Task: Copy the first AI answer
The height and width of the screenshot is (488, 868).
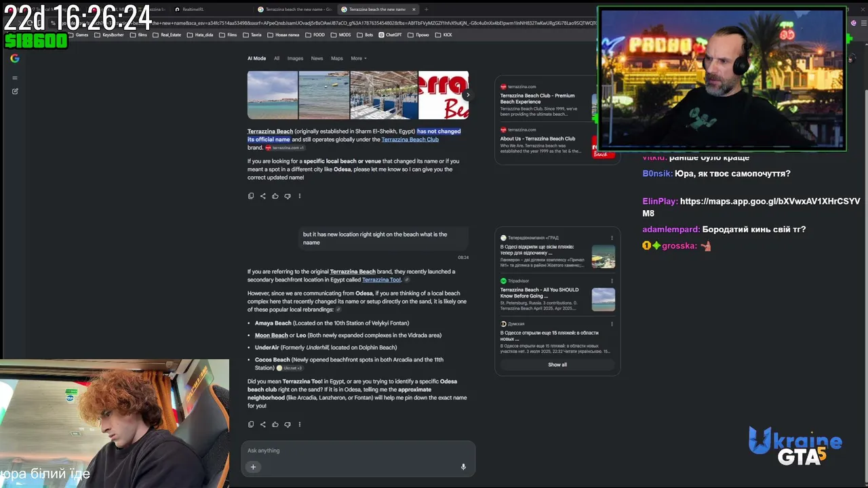Action: 251,196
